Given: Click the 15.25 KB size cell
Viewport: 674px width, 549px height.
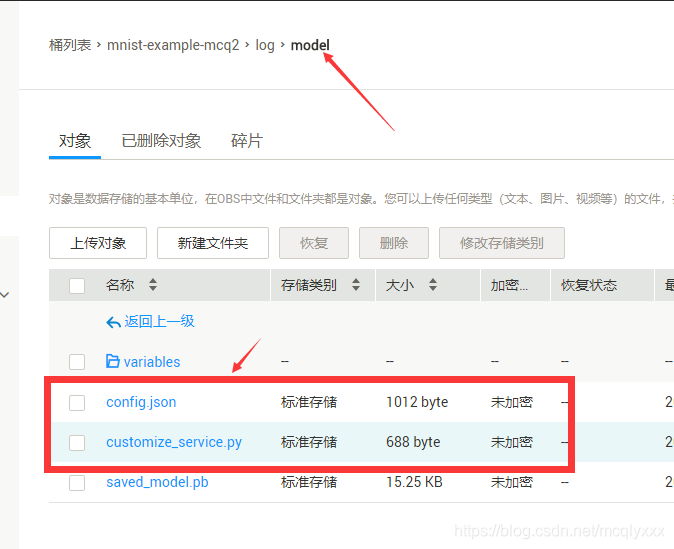Looking at the screenshot, I should pos(414,482).
